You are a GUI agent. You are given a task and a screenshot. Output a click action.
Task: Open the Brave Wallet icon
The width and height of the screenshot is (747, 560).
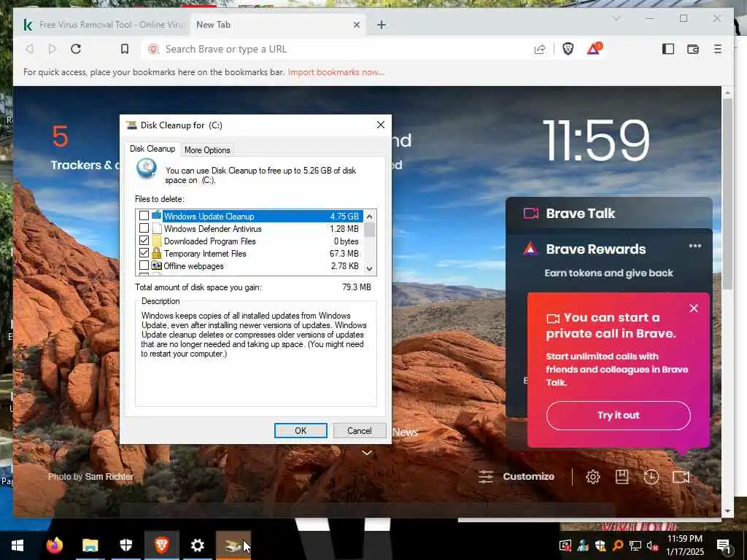pos(693,49)
